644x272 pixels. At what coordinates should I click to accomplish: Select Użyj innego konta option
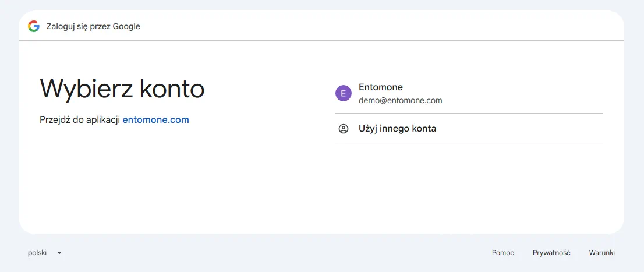coord(469,129)
